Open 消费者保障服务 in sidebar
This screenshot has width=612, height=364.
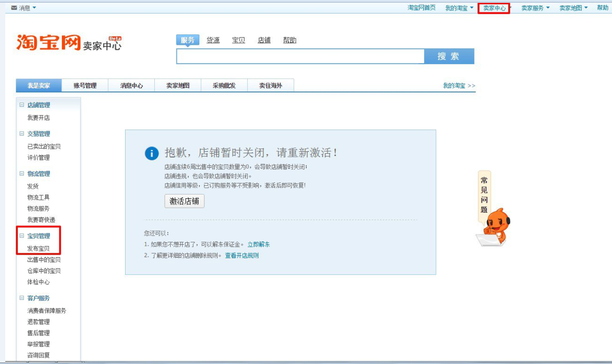click(x=47, y=311)
